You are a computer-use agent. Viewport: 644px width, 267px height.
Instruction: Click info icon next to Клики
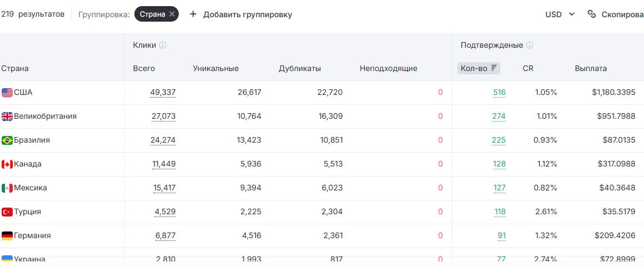tap(163, 46)
